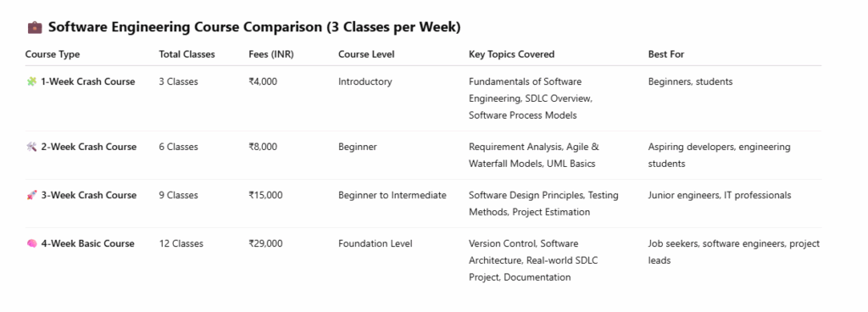Image resolution: width=868 pixels, height=312 pixels.
Task: Select the Total Classes column header
Action: (x=186, y=54)
